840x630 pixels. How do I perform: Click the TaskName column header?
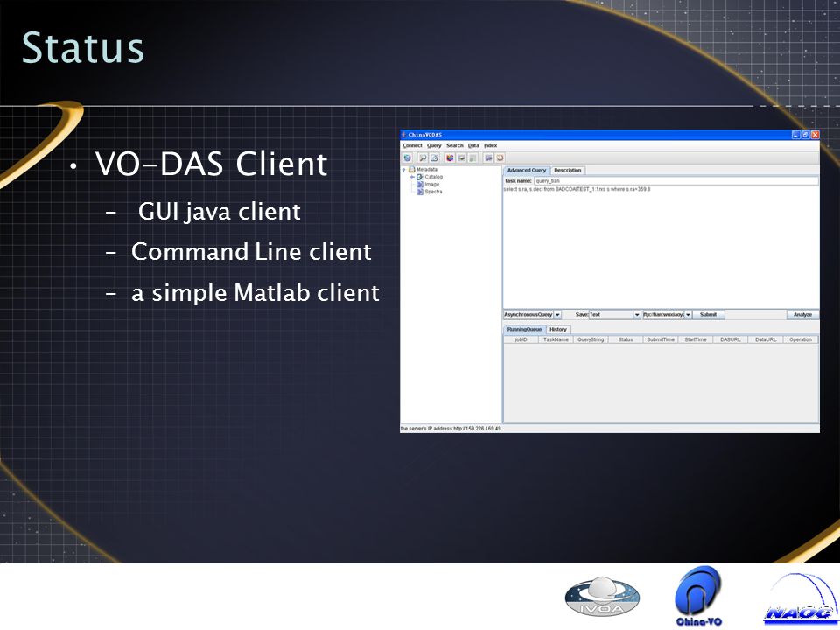click(x=556, y=339)
